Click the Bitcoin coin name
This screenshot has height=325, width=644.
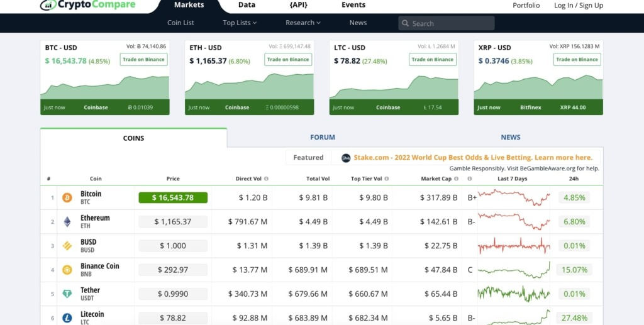91,194
